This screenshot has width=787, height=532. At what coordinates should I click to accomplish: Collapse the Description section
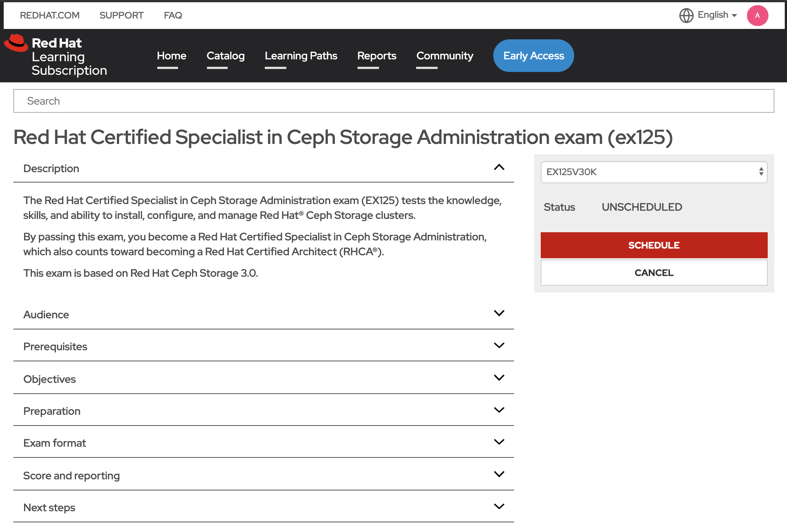(500, 168)
